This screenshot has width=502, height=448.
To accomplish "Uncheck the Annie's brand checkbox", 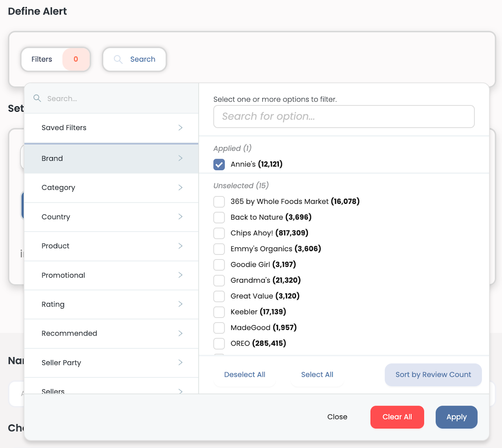I will pyautogui.click(x=219, y=164).
